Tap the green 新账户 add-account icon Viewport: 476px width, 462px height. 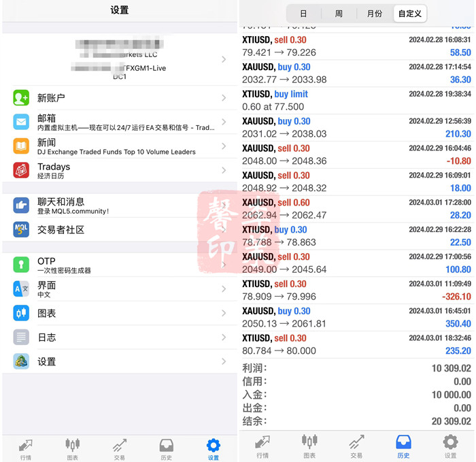tap(21, 98)
